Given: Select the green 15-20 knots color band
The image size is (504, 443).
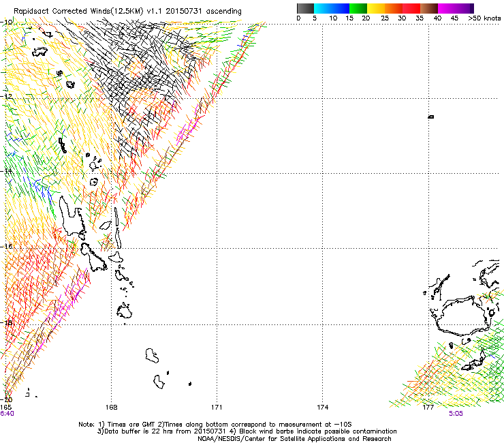Looking at the screenshot, I should pyautogui.click(x=358, y=8).
